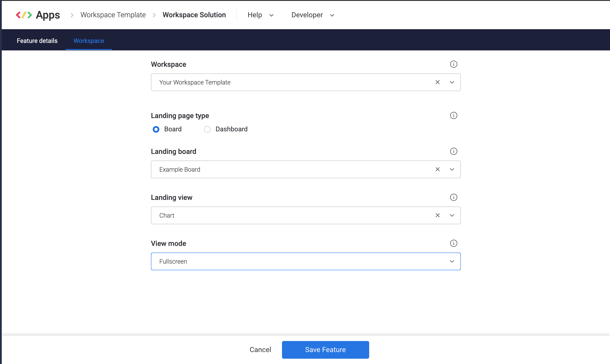Click the Save Feature button

click(x=325, y=350)
